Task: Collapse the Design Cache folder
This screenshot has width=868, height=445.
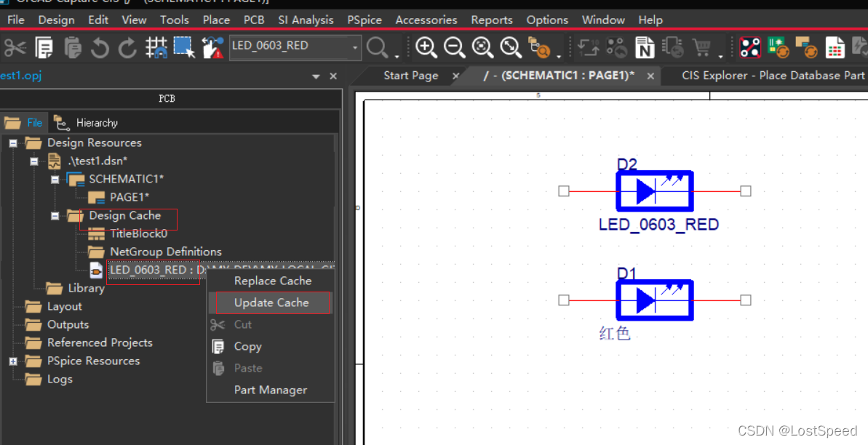Action: pos(55,216)
